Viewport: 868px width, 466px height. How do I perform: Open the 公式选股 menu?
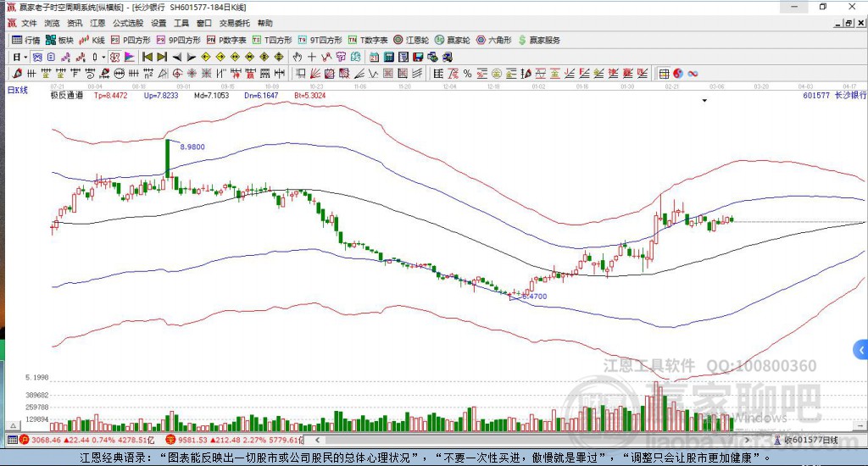click(128, 23)
